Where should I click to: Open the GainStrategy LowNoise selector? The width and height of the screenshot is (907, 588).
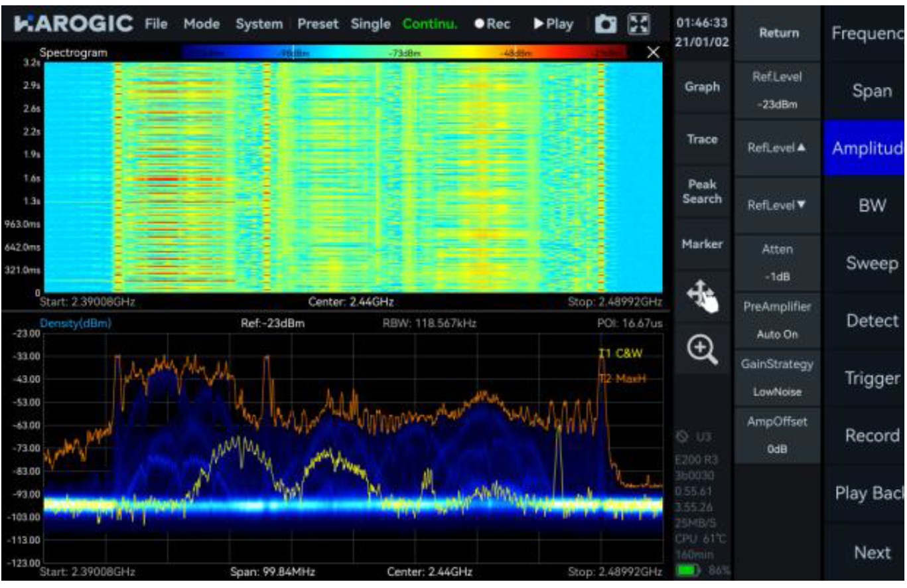point(778,378)
